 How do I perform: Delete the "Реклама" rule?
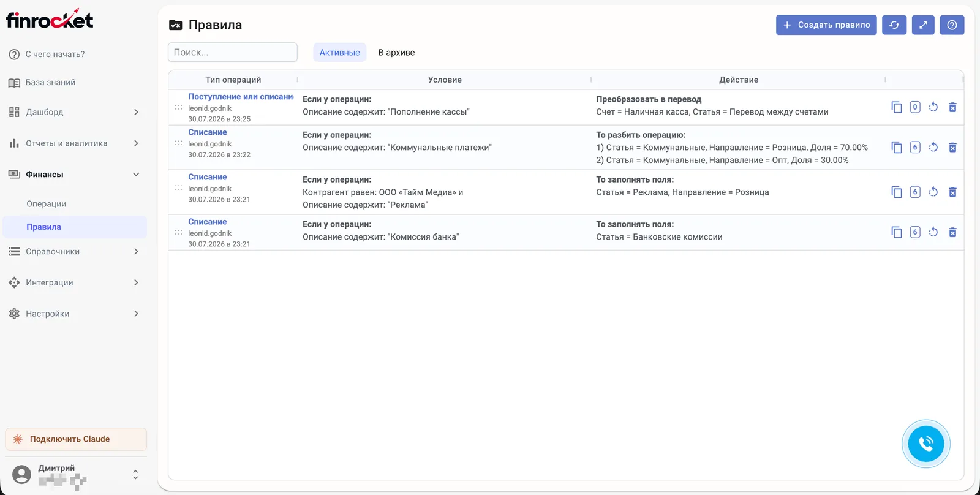[x=952, y=192]
